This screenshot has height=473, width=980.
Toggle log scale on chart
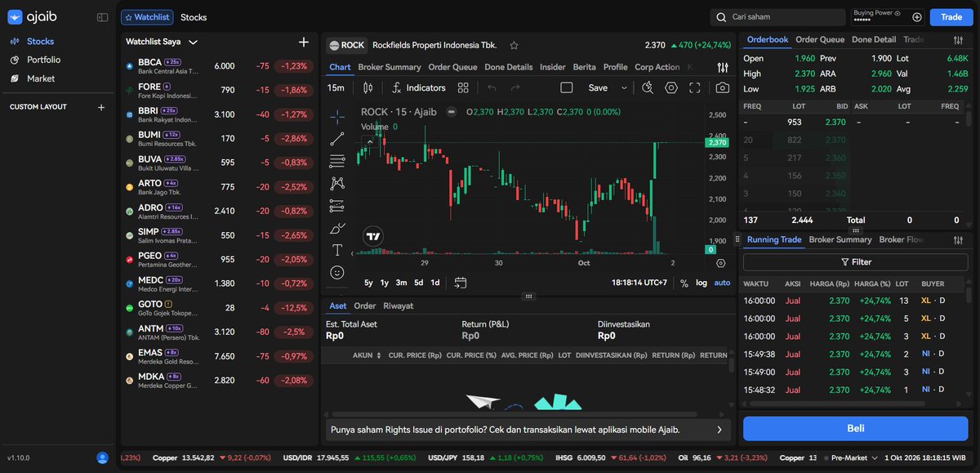702,283
